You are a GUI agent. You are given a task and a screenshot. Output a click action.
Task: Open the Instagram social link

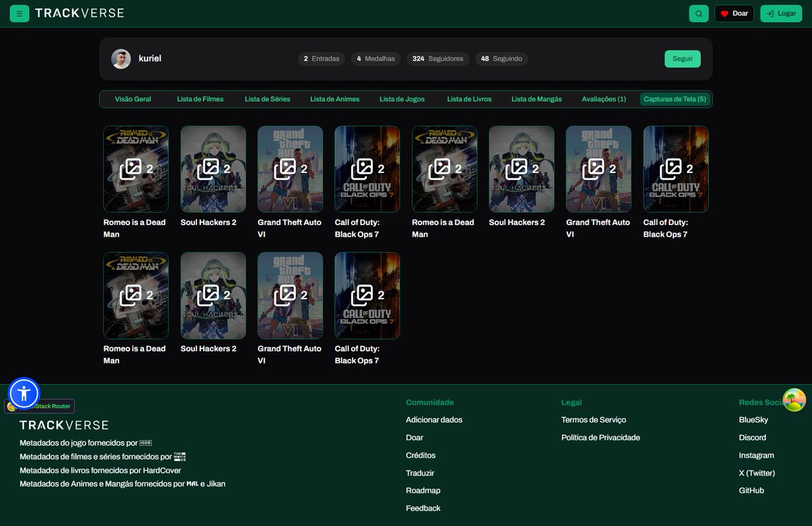pos(757,455)
